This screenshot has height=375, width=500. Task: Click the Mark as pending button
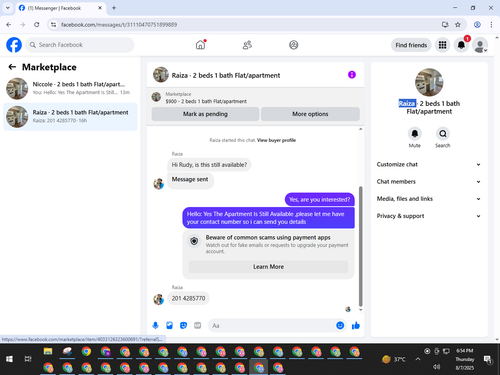coord(205,114)
